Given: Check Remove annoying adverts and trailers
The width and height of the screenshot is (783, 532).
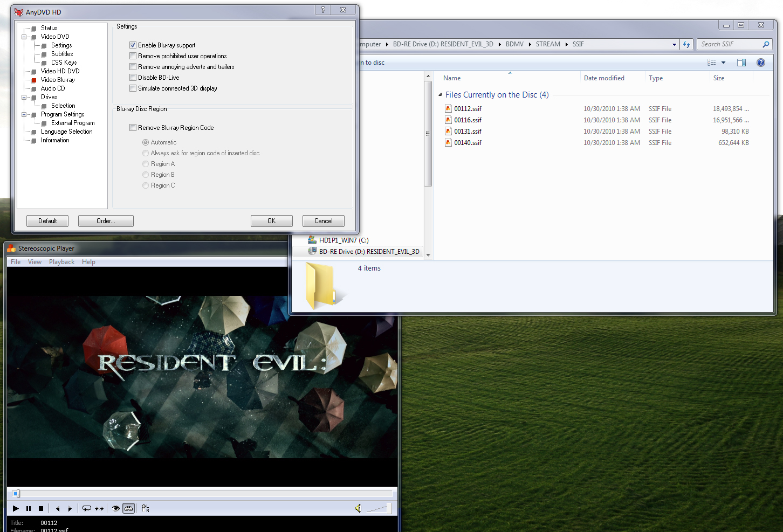Looking at the screenshot, I should [133, 67].
